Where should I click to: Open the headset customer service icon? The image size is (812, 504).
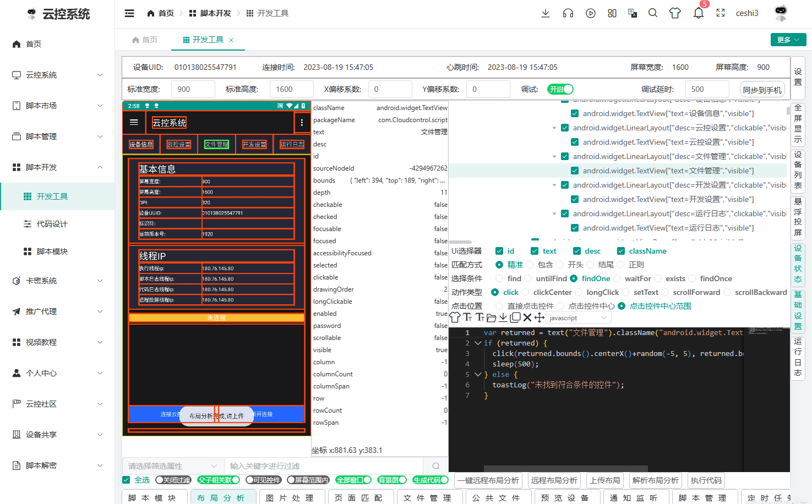pos(568,13)
